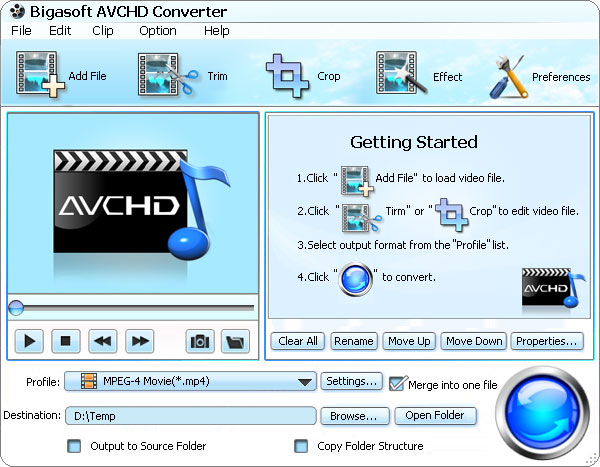Open the Edit menu
This screenshot has width=600, height=467.
(60, 31)
